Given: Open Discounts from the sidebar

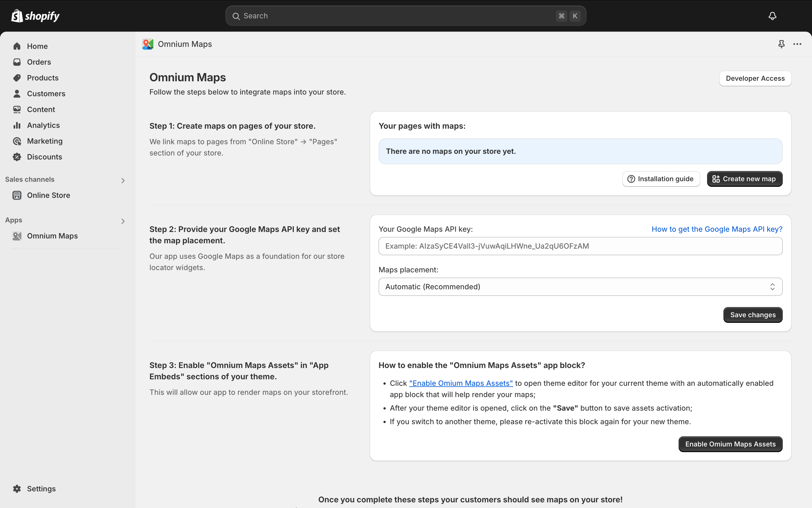Looking at the screenshot, I should coord(44,157).
